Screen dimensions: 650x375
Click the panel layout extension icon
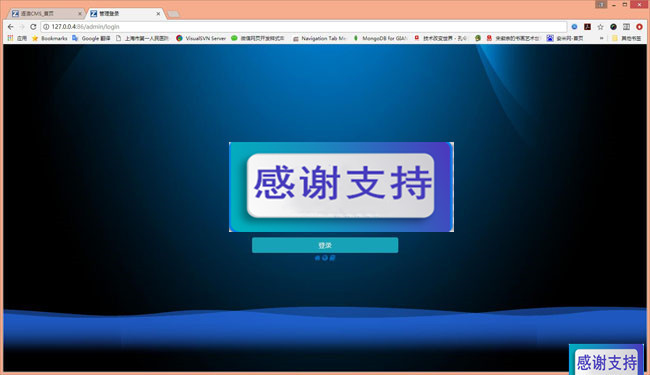pos(626,27)
